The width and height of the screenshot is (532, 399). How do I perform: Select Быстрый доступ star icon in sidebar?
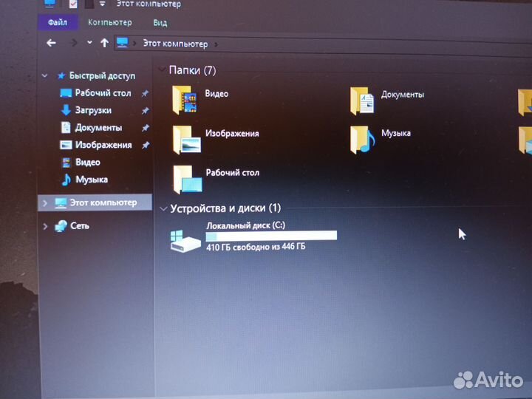coord(61,75)
